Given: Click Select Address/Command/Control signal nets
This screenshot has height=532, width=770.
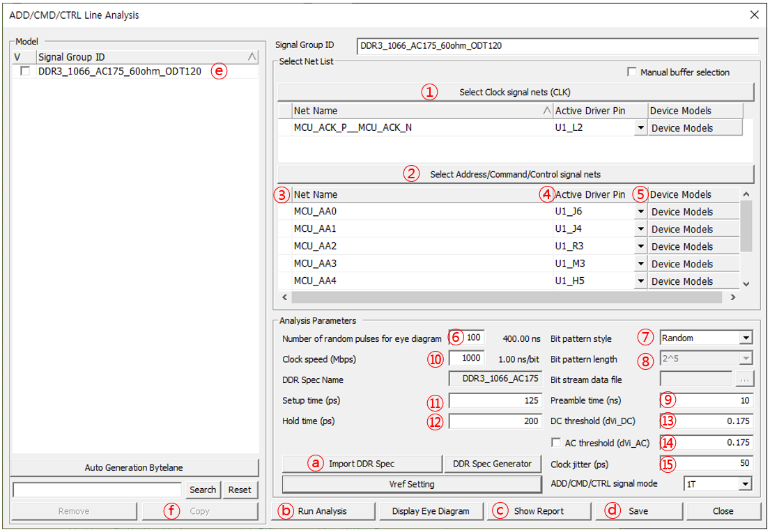Looking at the screenshot, I should (x=516, y=175).
